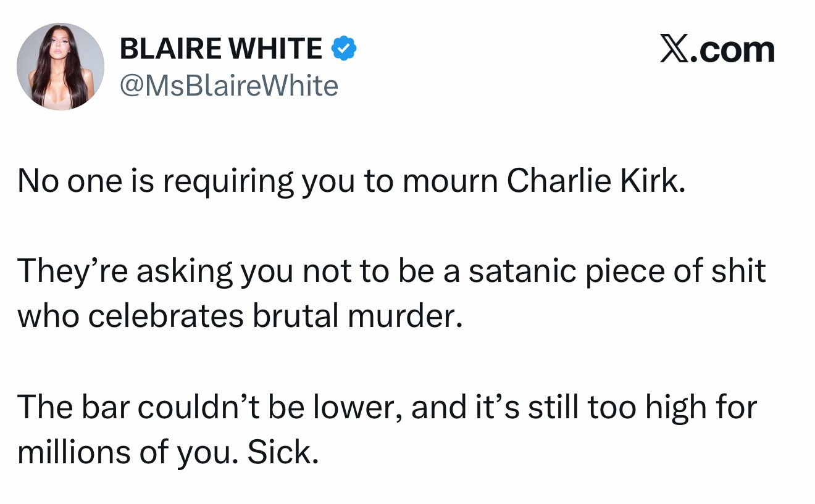Click the phrase "piece of shit"
815x504 pixels.
pyautogui.click(x=669, y=271)
